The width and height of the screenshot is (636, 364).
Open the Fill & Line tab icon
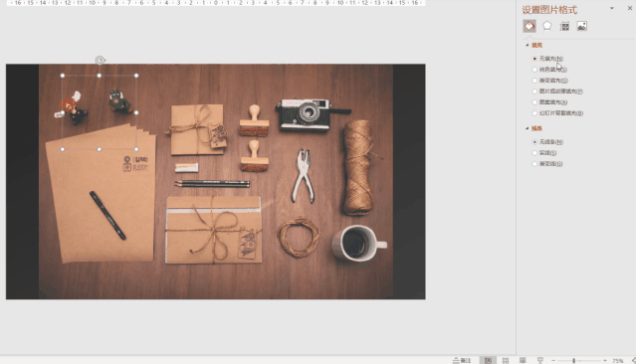point(530,26)
